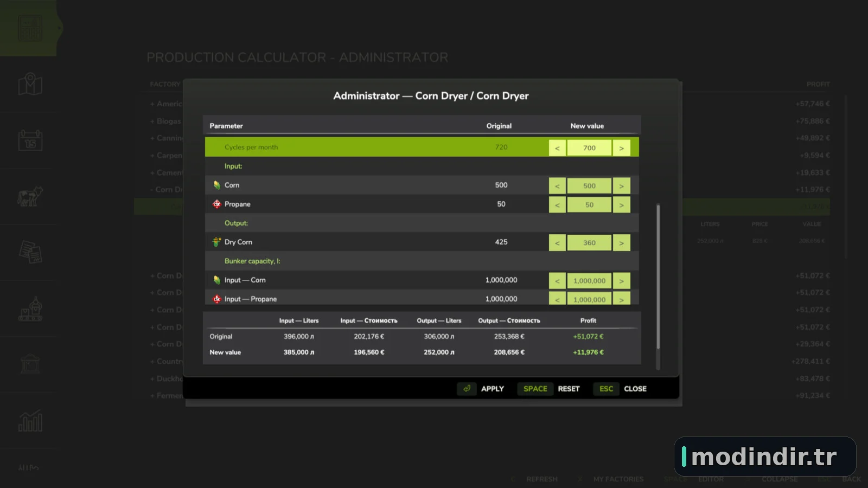Select the Cycles per month row
This screenshot has height=488, width=868.
[422, 147]
